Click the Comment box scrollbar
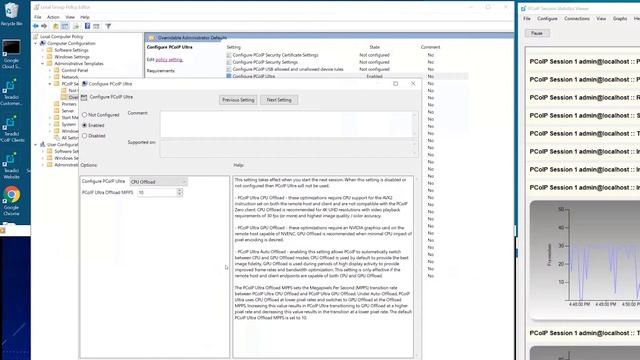This screenshot has width=640, height=360. [x=415, y=124]
